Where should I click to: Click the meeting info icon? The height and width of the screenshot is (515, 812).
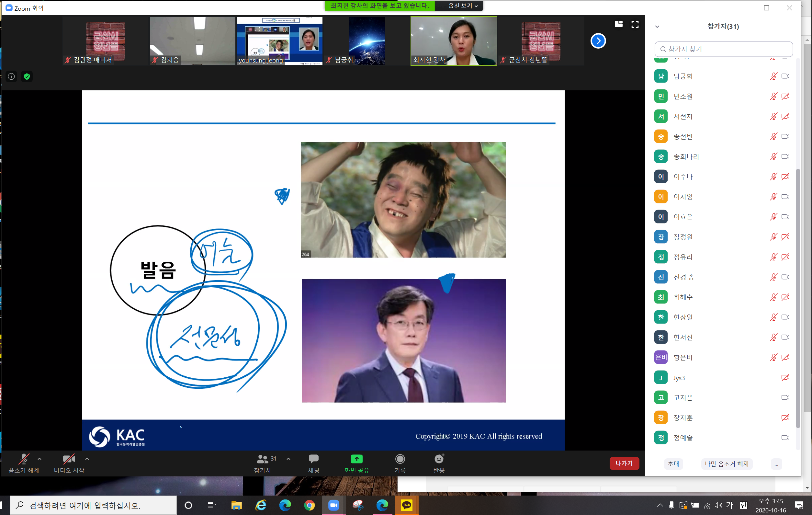pyautogui.click(x=11, y=77)
